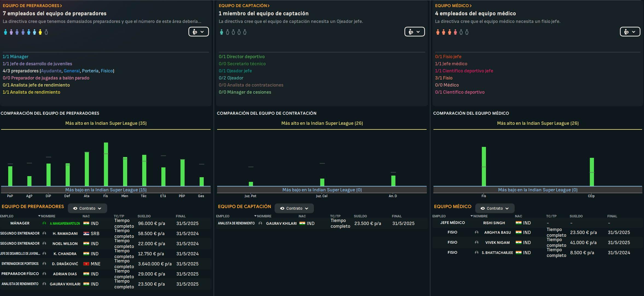
Task: Click '1/1 Jefe de desarrollo de juveniles' entry
Action: (37, 64)
